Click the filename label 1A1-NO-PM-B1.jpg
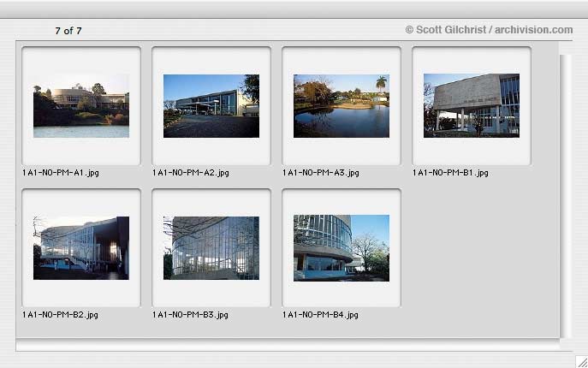The image size is (588, 368). pos(450,173)
